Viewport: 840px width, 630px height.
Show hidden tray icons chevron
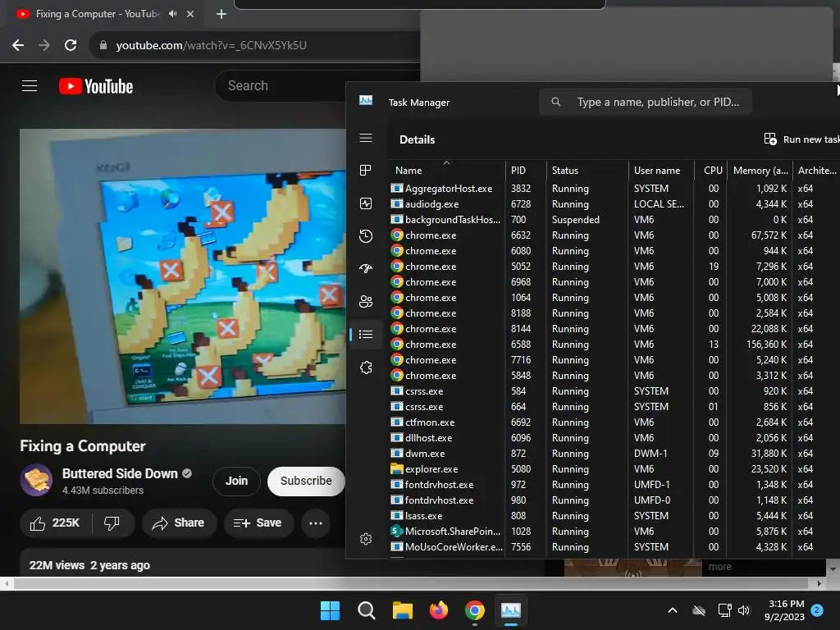point(673,610)
